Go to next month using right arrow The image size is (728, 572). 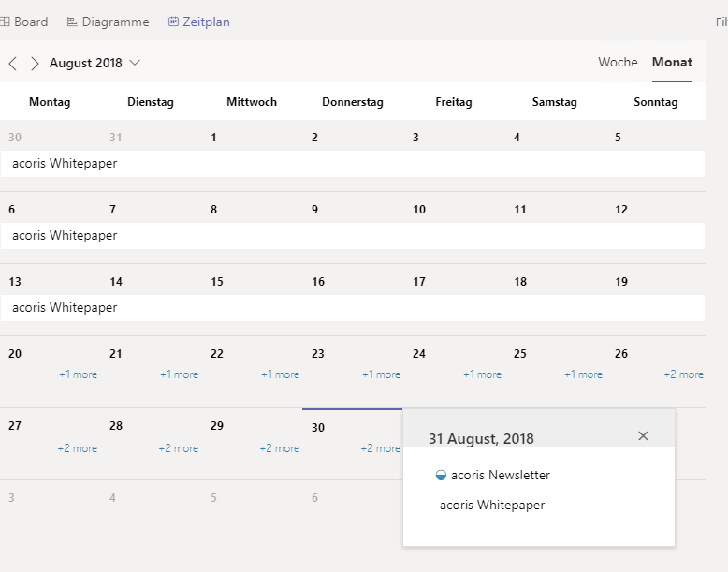(x=35, y=64)
